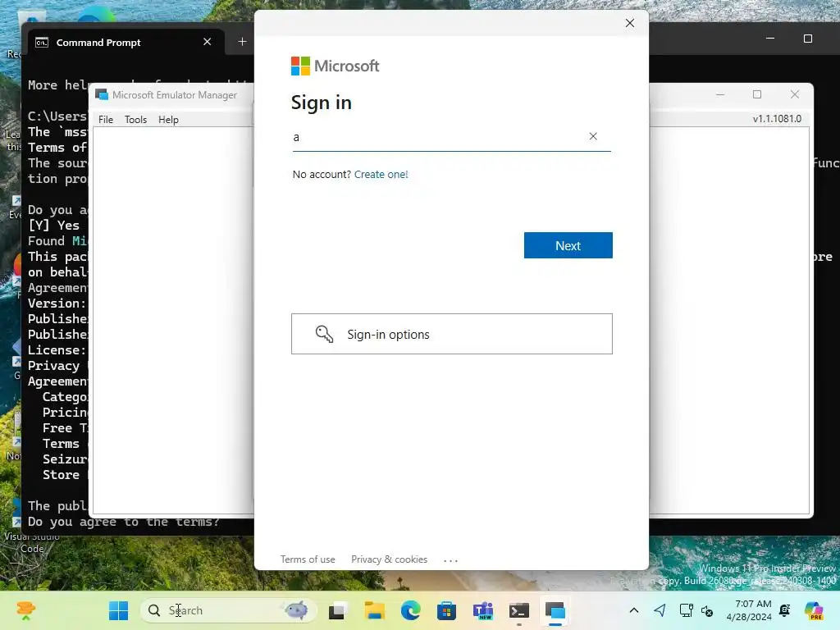Open Microsoft Store from the taskbar
The height and width of the screenshot is (630, 840).
click(446, 610)
